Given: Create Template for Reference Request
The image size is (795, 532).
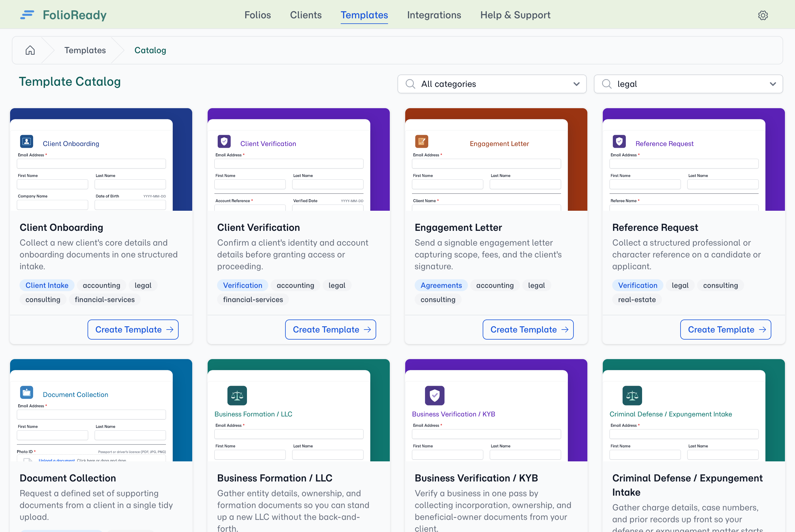Looking at the screenshot, I should [x=726, y=330].
